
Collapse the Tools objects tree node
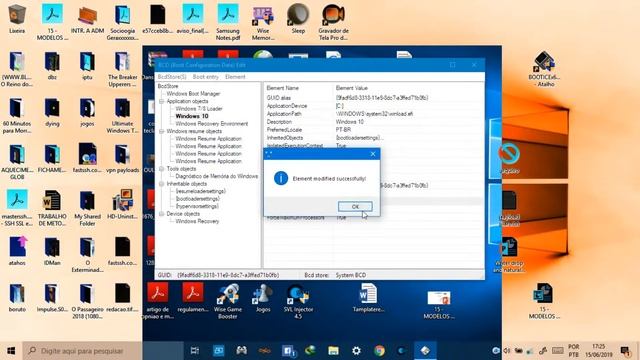162,169
